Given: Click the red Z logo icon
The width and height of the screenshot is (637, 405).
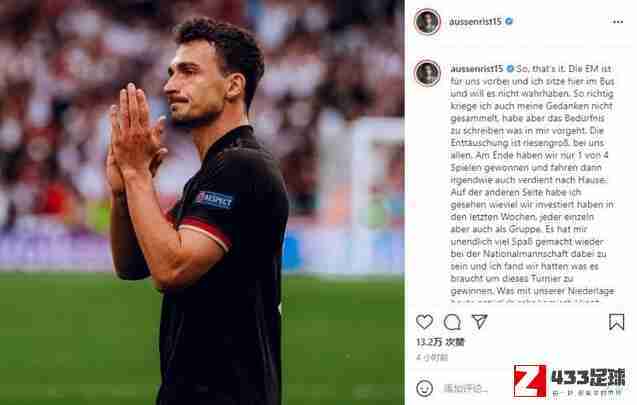Looking at the screenshot, I should tap(530, 381).
